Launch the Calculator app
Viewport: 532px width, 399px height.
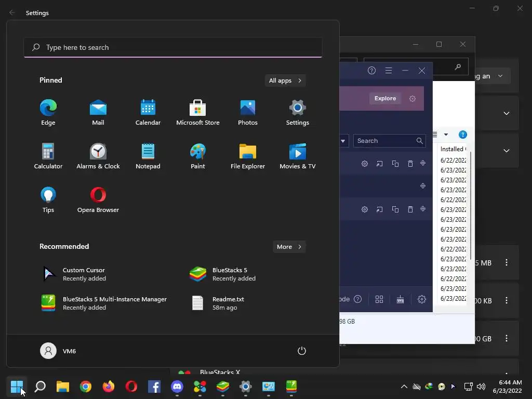(48, 156)
